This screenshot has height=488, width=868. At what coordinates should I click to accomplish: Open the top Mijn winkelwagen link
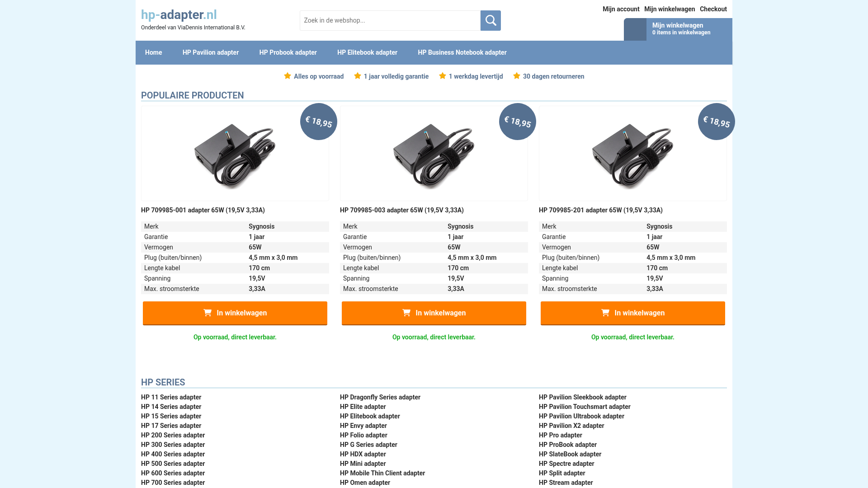click(670, 9)
